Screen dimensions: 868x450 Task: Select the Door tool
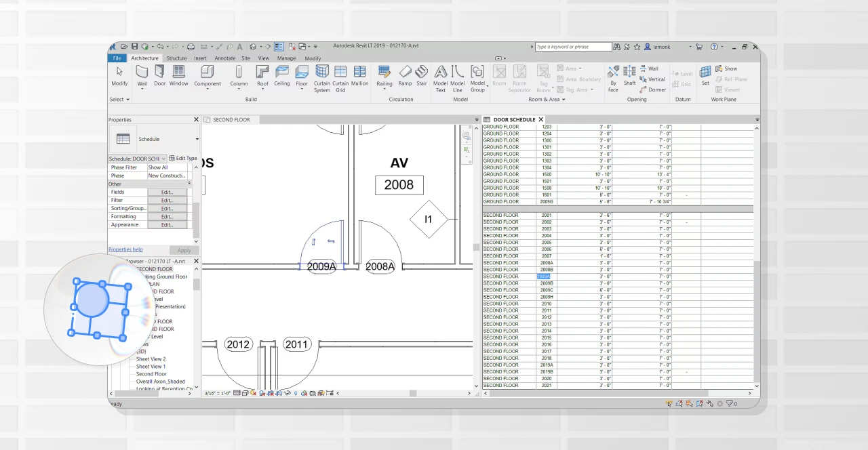click(159, 75)
